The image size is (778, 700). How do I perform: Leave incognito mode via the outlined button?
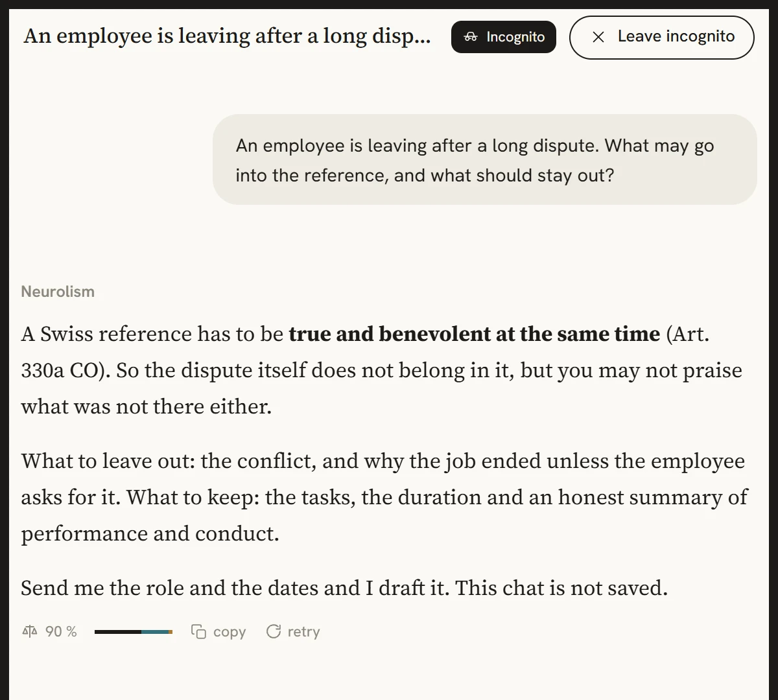pos(662,37)
